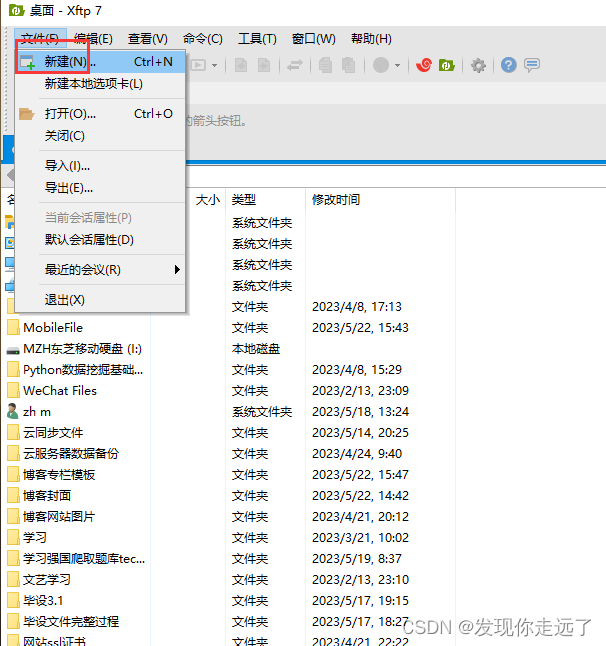Viewport: 606px width, 646px height.
Task: Select 学习强国爬取题库tec... folder
Action: tap(84, 558)
